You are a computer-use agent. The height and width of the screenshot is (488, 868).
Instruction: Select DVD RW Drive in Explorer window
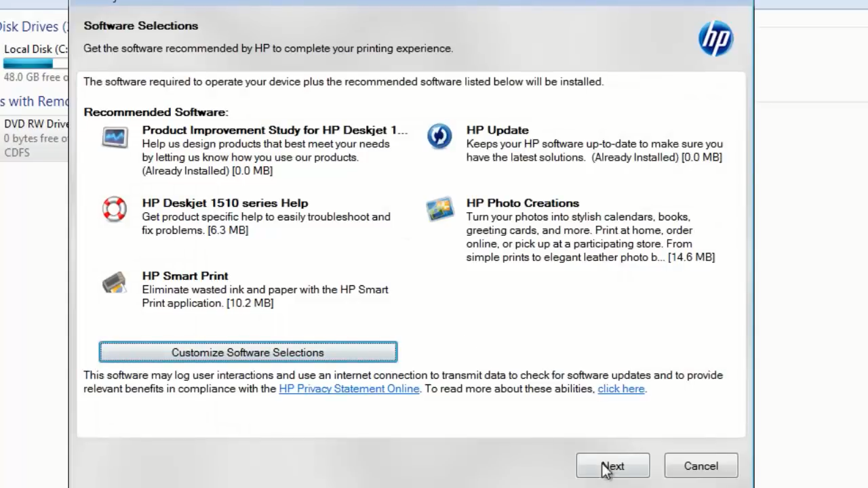click(x=35, y=124)
